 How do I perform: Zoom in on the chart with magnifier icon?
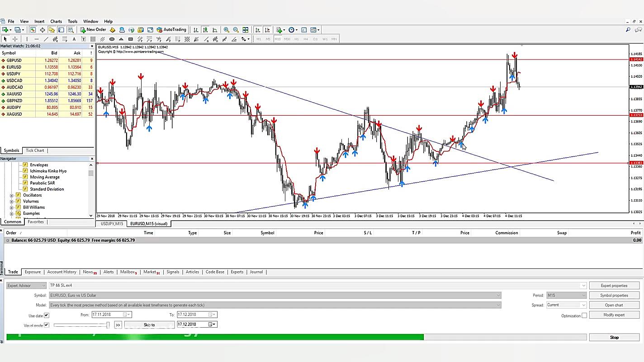coord(226,30)
